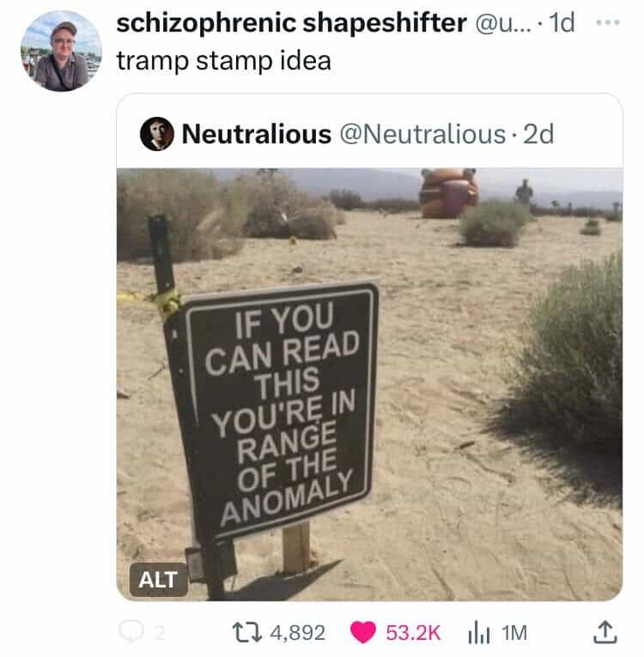Open the @Neutralious handle link

tap(422, 134)
